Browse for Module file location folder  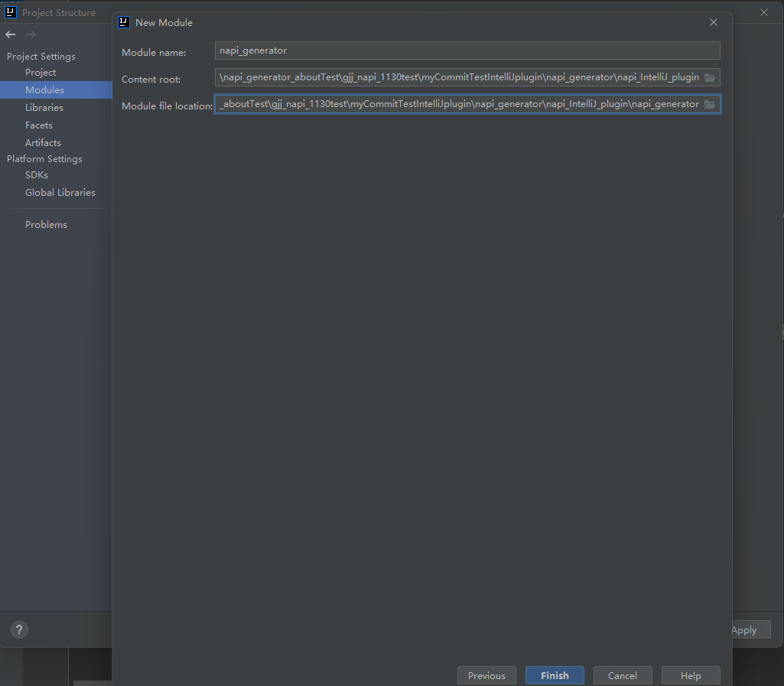[710, 104]
